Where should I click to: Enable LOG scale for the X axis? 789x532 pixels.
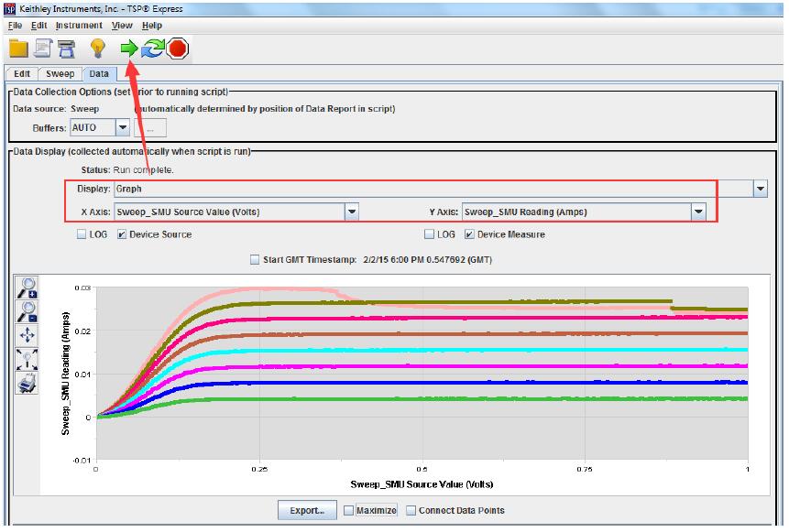(83, 235)
